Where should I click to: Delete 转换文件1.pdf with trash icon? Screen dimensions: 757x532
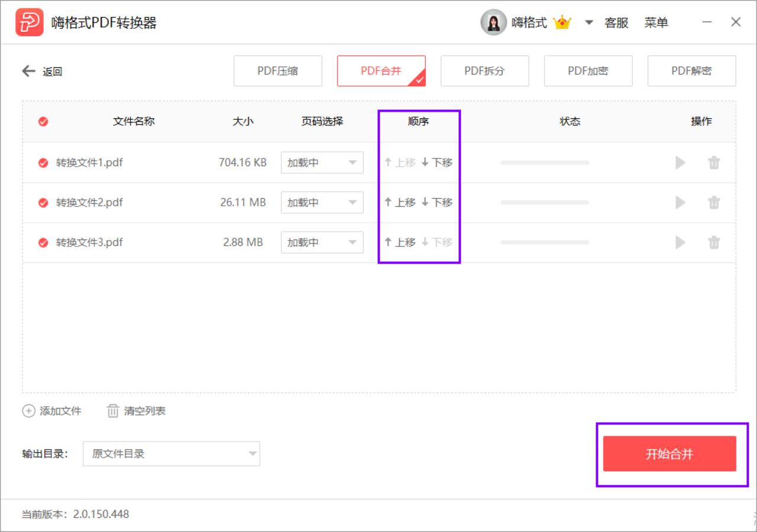[714, 163]
